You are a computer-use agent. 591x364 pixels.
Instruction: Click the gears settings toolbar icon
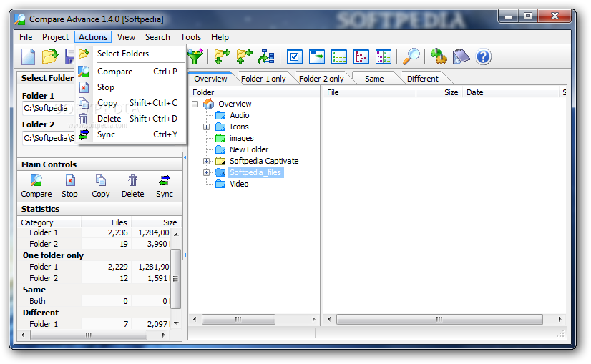[x=439, y=56]
